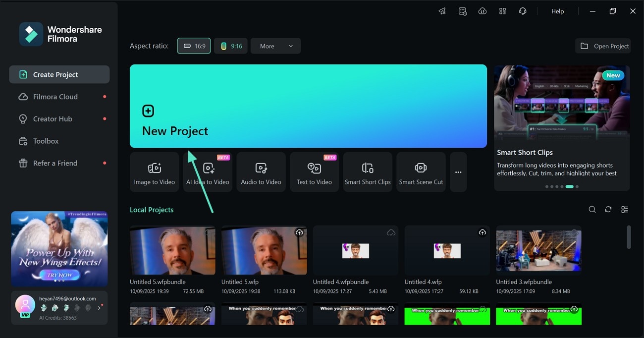
Task: Click the Open Project button
Action: point(603,46)
